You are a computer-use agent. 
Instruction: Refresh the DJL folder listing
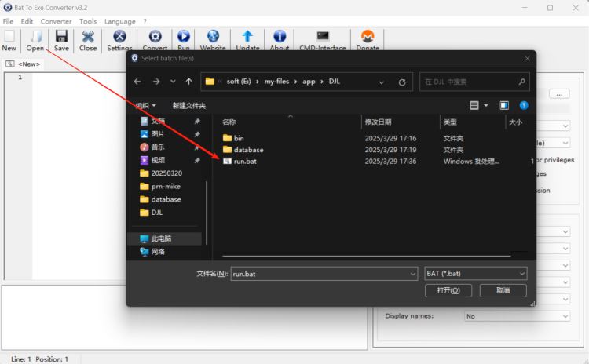[402, 82]
